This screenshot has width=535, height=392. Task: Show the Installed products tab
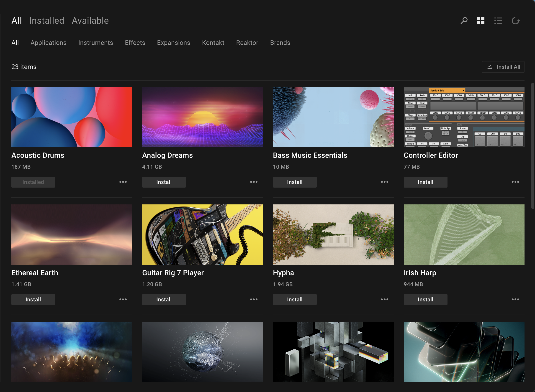point(47,21)
